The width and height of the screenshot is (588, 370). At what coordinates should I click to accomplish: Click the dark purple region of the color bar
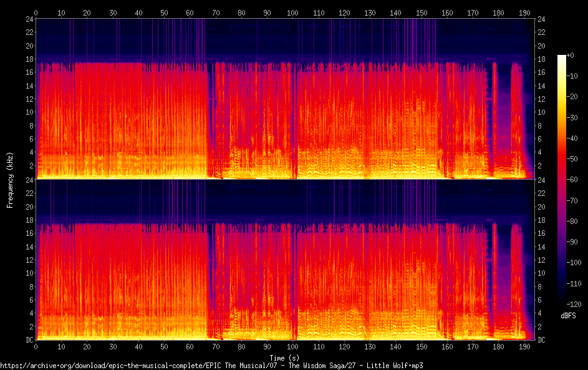[x=562, y=250]
